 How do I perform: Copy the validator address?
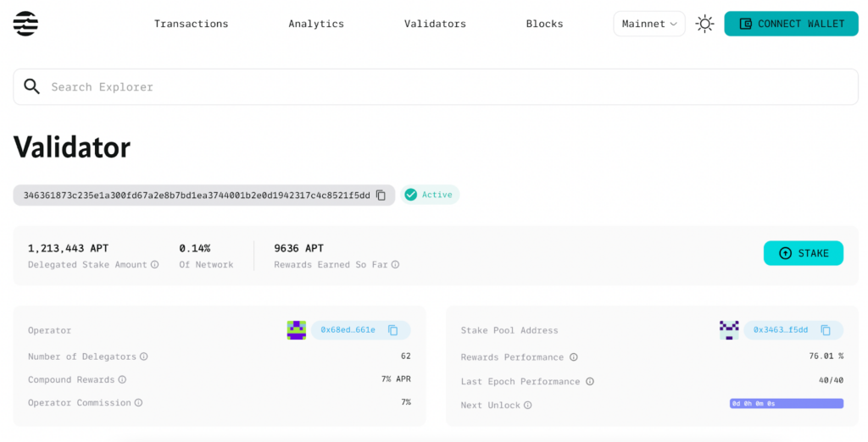tap(381, 196)
